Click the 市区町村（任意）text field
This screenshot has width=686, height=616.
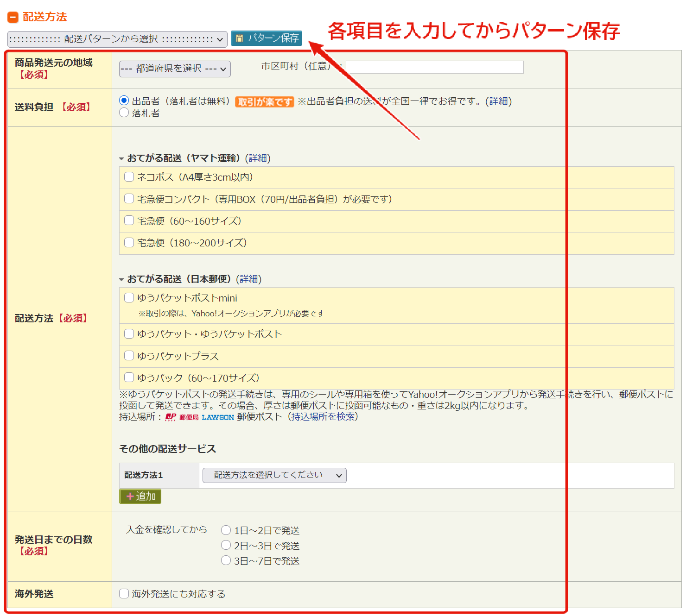coord(435,67)
